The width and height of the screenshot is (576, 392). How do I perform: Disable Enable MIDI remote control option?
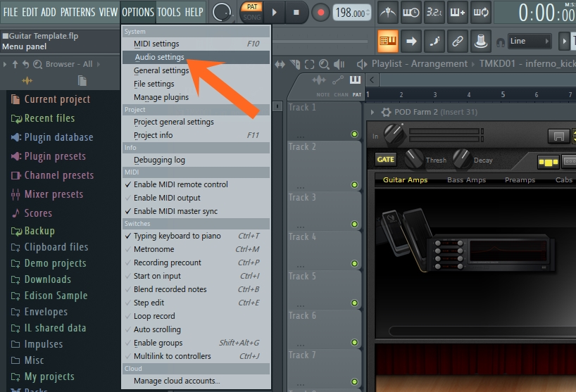[x=180, y=184]
